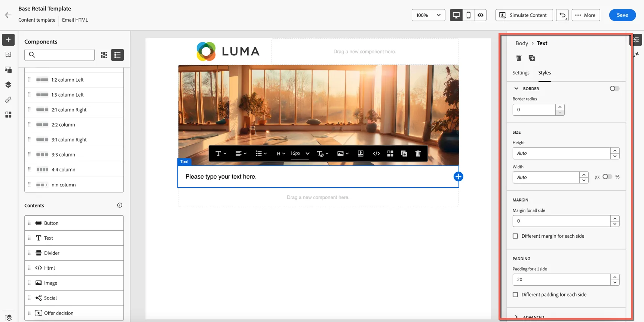The width and height of the screenshot is (644, 322).
Task: Click the components search field
Action: [x=59, y=55]
